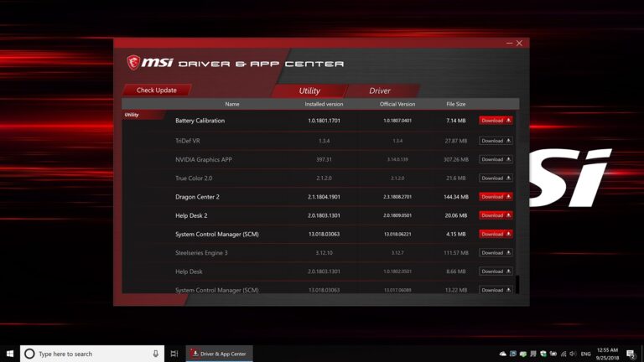Image resolution: width=644 pixels, height=362 pixels.
Task: Open Task View from the taskbar
Action: [x=174, y=354]
